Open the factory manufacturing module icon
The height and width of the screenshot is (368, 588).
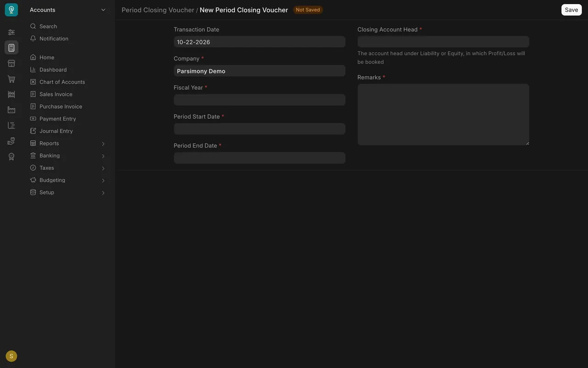point(11,110)
